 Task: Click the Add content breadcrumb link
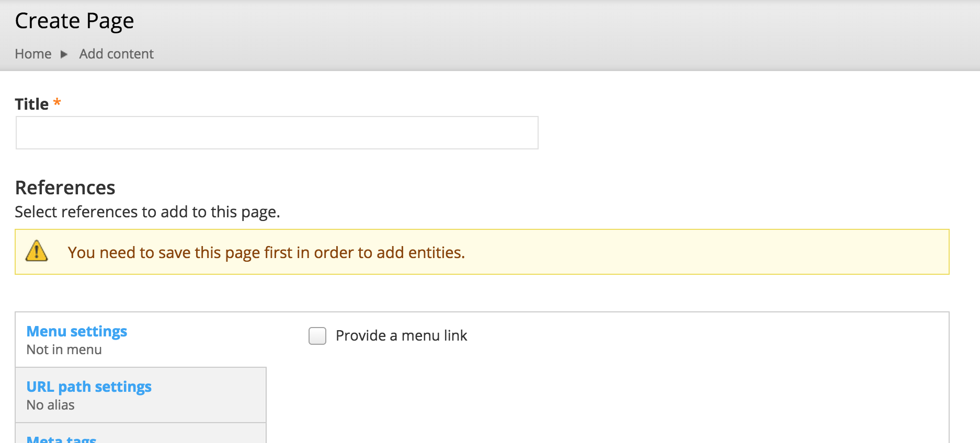pos(116,54)
